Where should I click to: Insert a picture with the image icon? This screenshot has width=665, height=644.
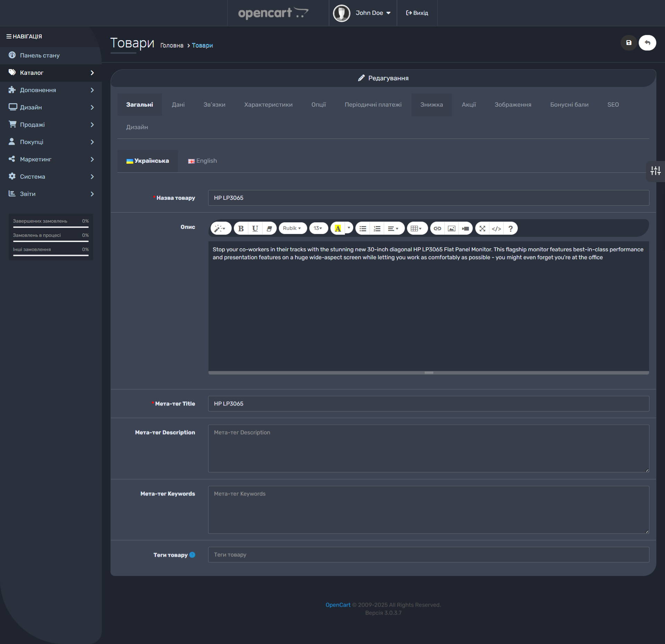(x=452, y=229)
